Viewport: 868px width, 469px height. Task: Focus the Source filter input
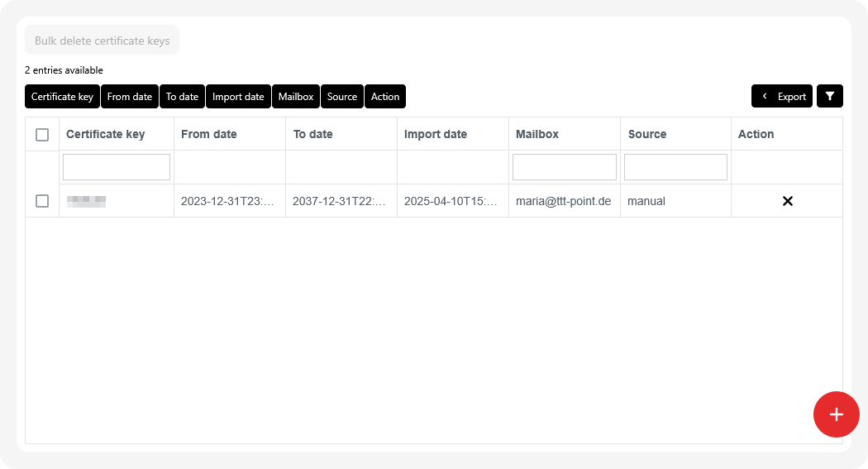click(x=675, y=167)
